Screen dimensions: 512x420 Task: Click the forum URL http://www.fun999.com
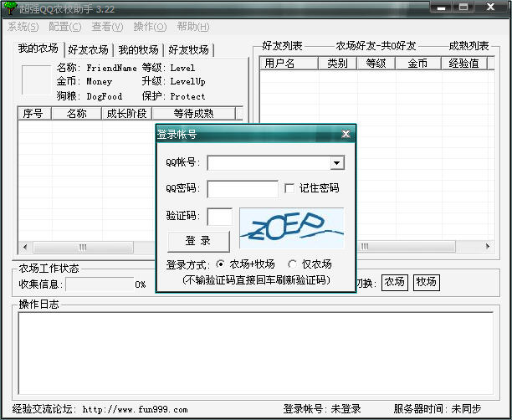click(x=136, y=409)
